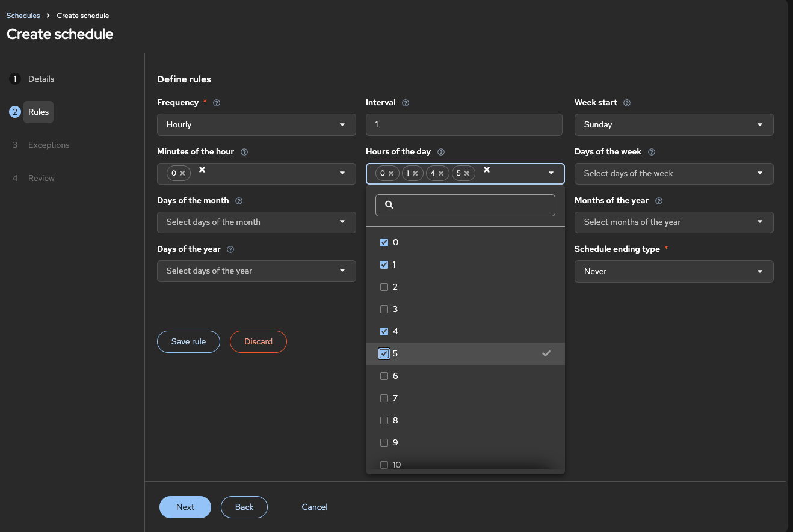Screen dimensions: 793x532
Task: Check the hour 2 checkbox
Action: pyautogui.click(x=384, y=287)
